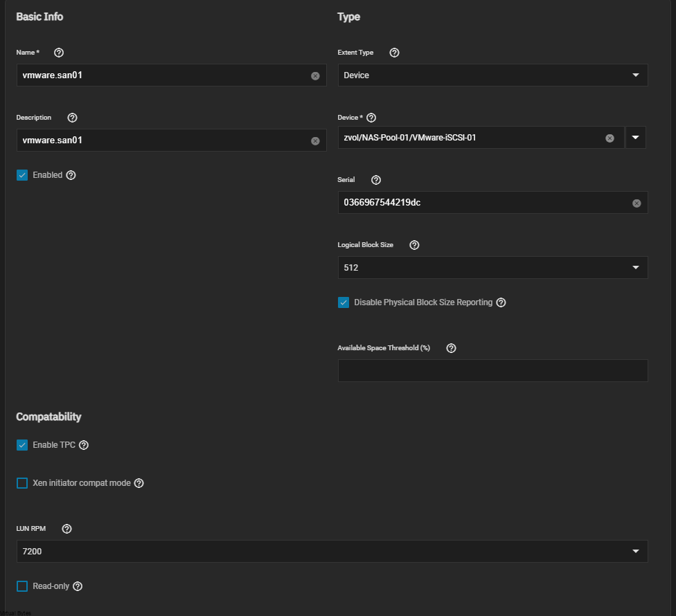
Task: Click the LUN RPM label text
Action: click(x=31, y=529)
